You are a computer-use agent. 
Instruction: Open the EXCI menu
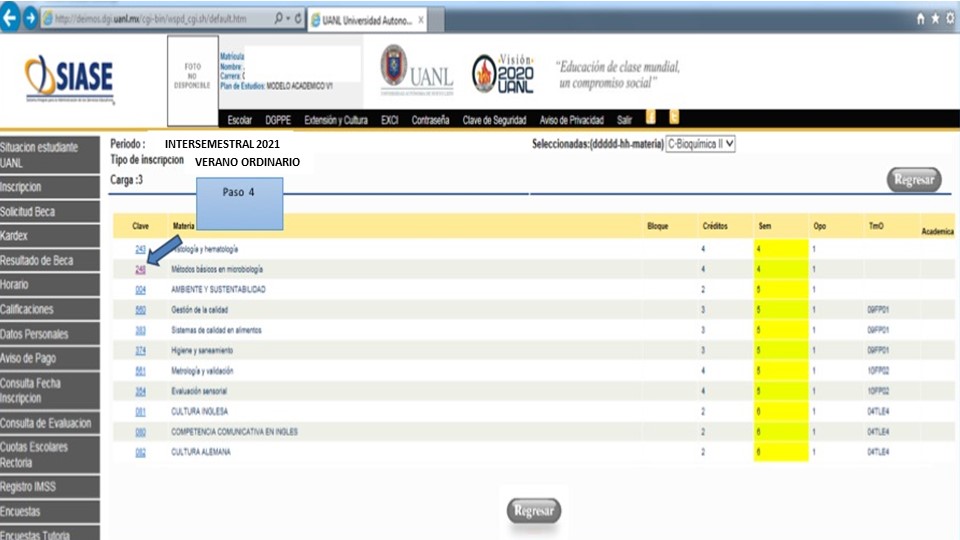tap(389, 120)
